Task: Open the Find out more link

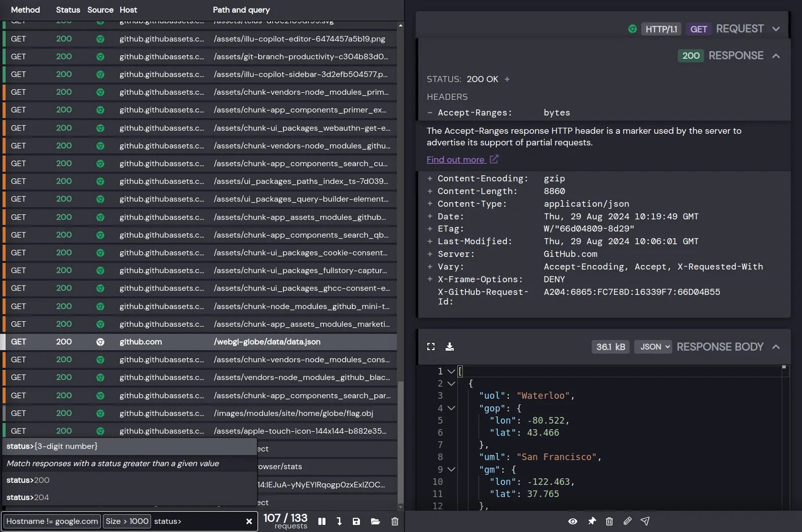Action: click(x=456, y=160)
